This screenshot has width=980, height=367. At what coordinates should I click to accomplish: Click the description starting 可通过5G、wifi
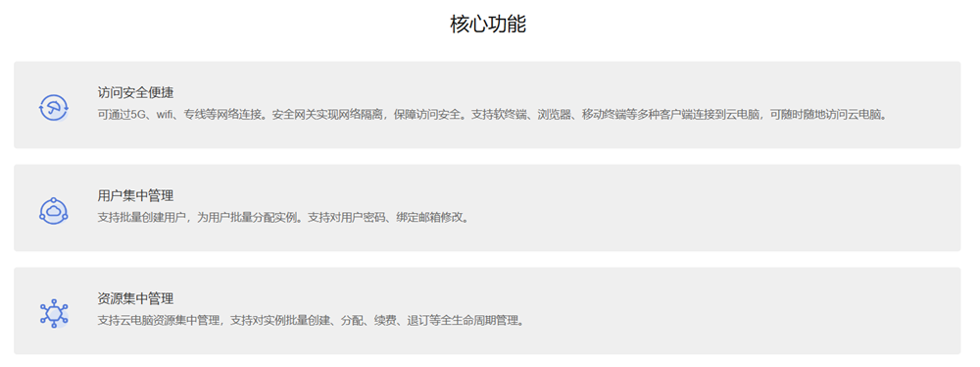point(493,115)
